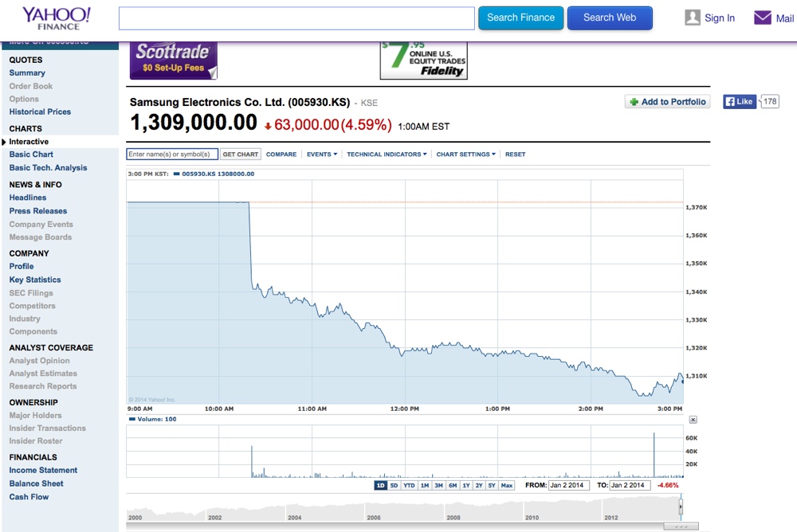Click the Major Holders sidebar entry
797x532 pixels.
(35, 416)
